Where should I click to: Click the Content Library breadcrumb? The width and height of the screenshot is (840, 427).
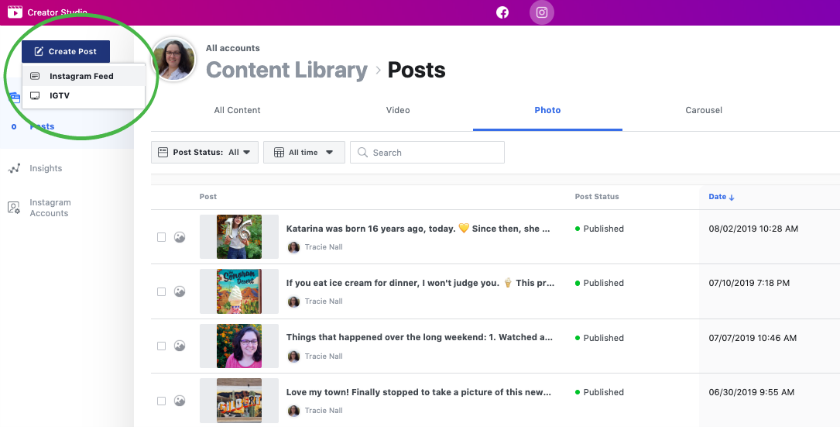point(287,70)
